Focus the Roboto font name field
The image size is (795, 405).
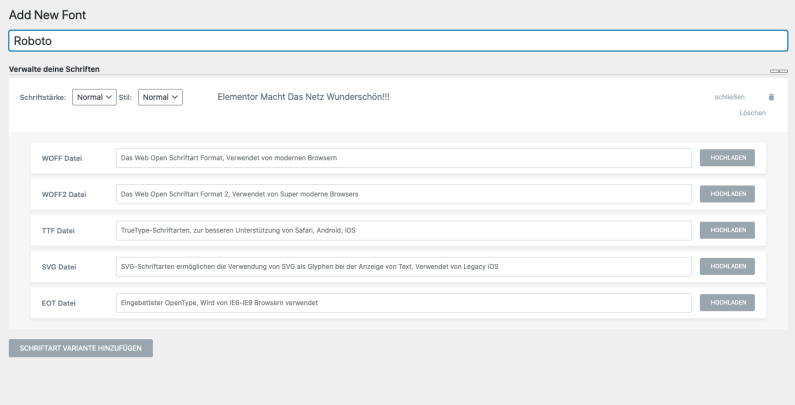pyautogui.click(x=398, y=41)
